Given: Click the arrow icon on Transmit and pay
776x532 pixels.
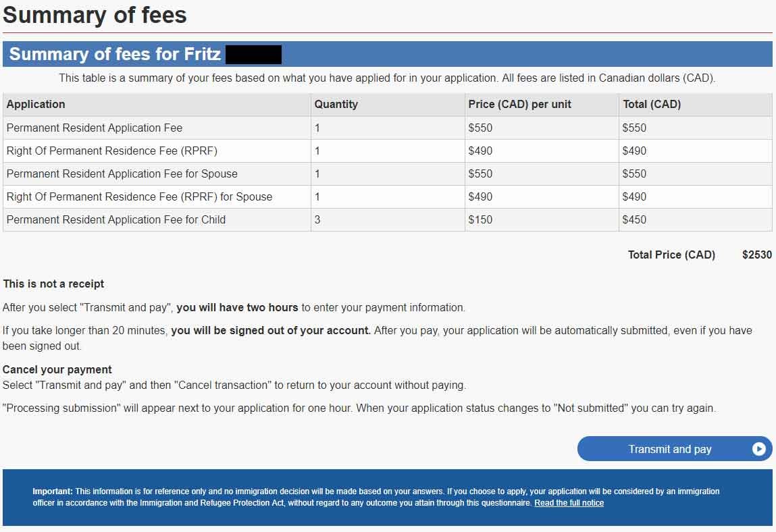Looking at the screenshot, I should click(758, 448).
